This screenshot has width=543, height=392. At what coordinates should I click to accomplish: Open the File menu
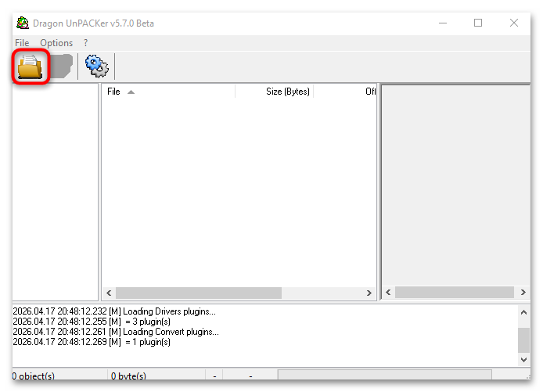[22, 43]
